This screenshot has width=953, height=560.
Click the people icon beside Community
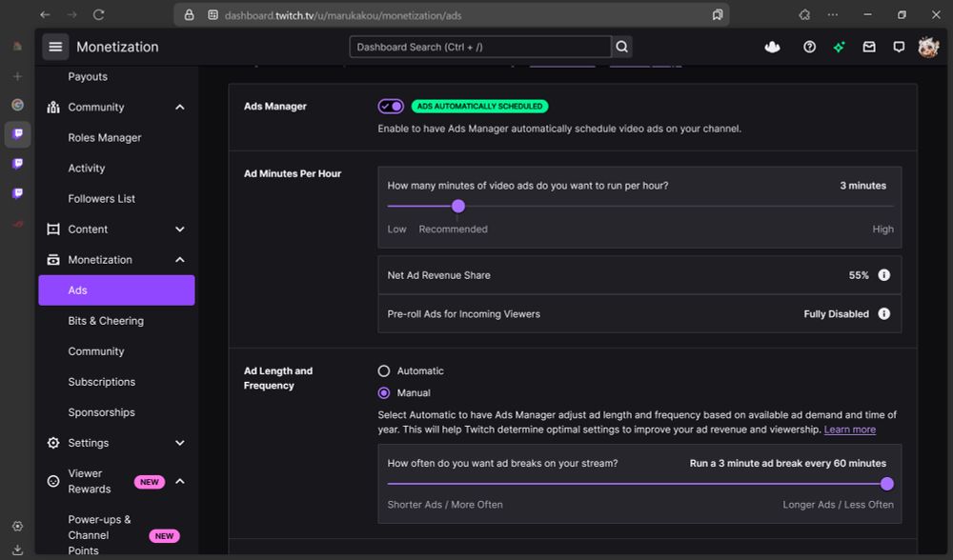[53, 108]
